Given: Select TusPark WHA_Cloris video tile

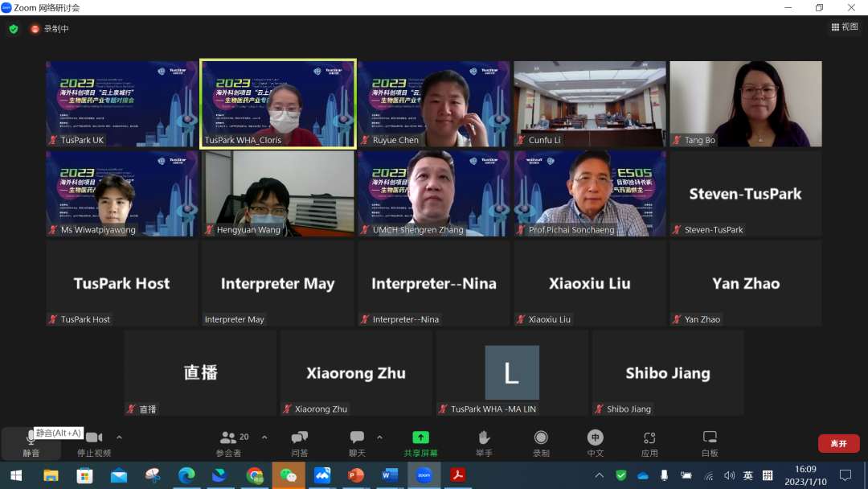Looking at the screenshot, I should click(278, 104).
